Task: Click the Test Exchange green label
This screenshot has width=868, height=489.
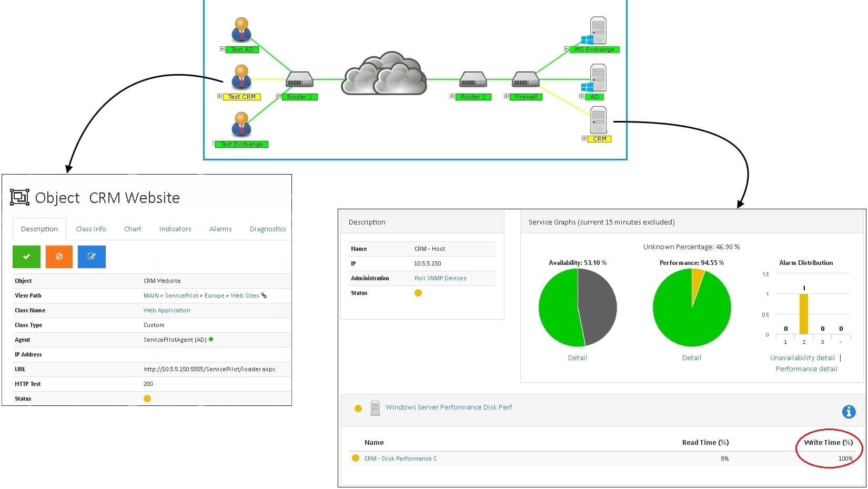Action: (241, 144)
